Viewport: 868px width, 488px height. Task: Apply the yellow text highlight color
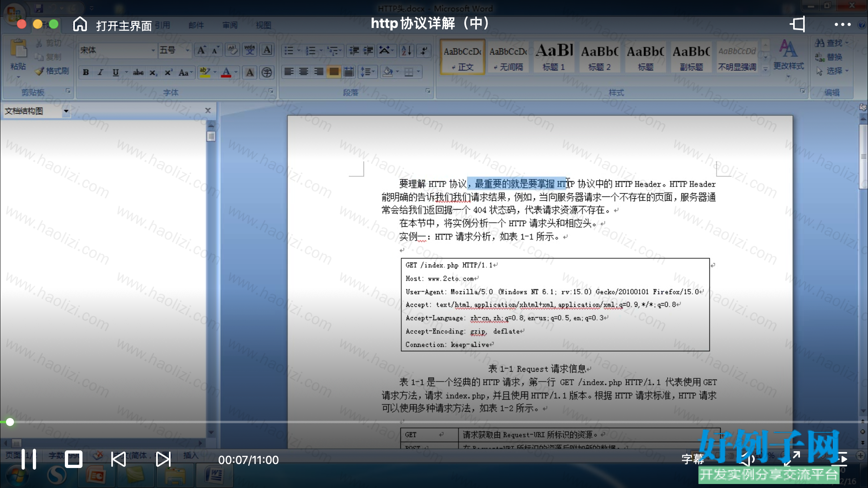(x=205, y=72)
